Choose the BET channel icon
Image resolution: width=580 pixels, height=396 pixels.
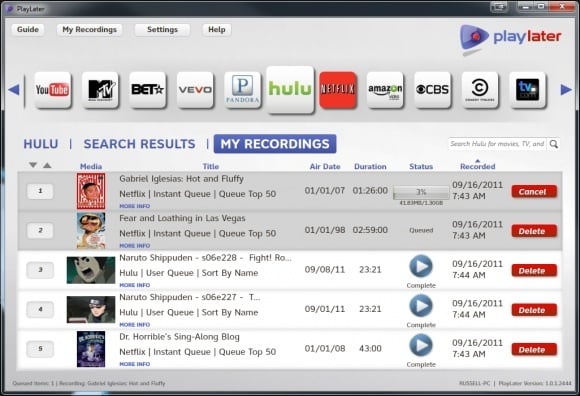tap(148, 90)
